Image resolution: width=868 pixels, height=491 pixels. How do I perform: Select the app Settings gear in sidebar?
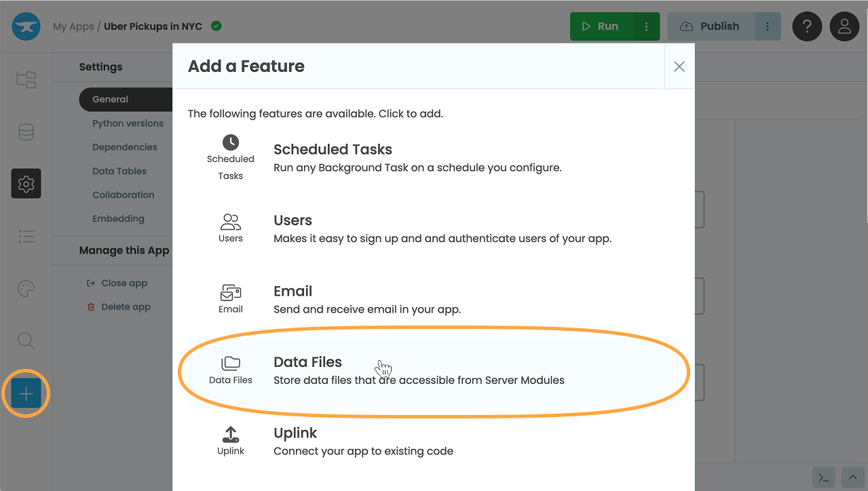pyautogui.click(x=26, y=183)
